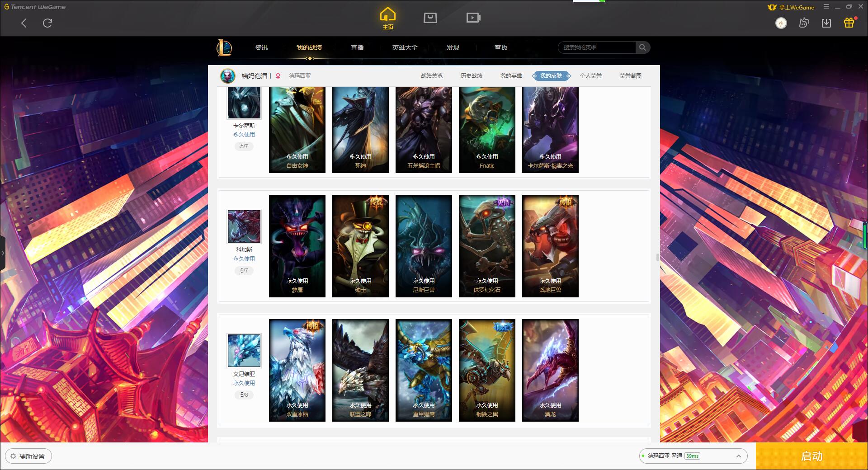This screenshot has width=868, height=470.
Task: Open the 个人荣誉 sub-tab
Action: [x=591, y=76]
